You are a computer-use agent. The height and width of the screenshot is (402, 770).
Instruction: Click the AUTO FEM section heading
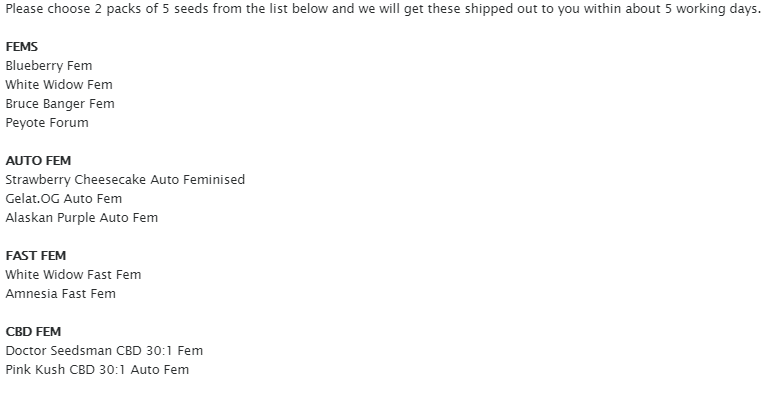(x=38, y=161)
